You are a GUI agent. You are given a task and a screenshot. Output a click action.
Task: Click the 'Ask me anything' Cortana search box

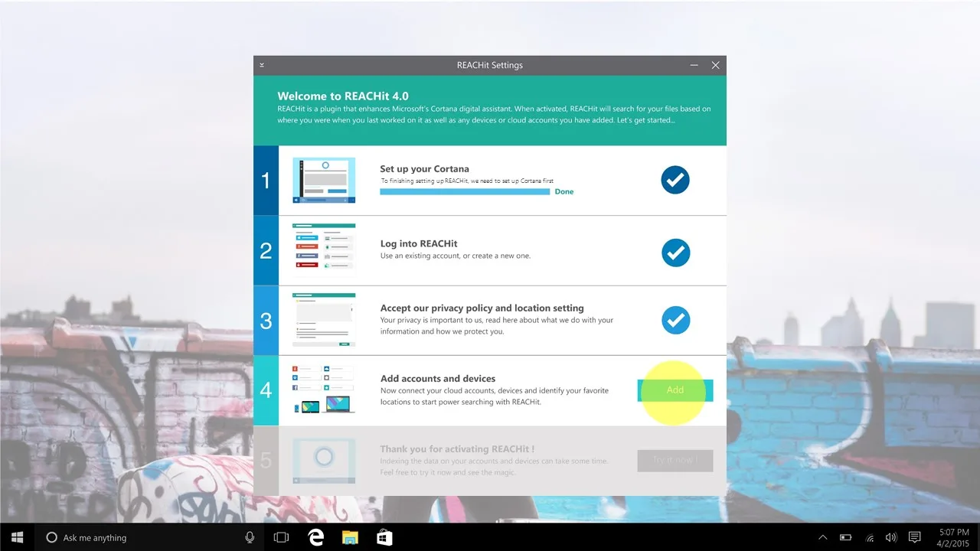pyautogui.click(x=149, y=537)
